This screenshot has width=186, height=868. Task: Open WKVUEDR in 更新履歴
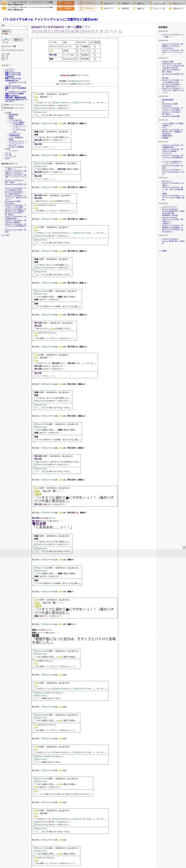pos(166,134)
